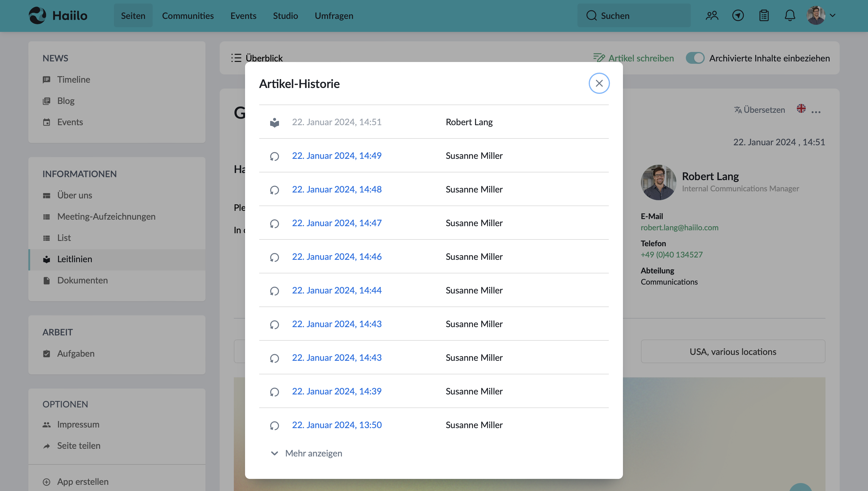This screenshot has height=491, width=868.
Task: Click the restore icon beside 14:49 version
Action: click(x=275, y=156)
